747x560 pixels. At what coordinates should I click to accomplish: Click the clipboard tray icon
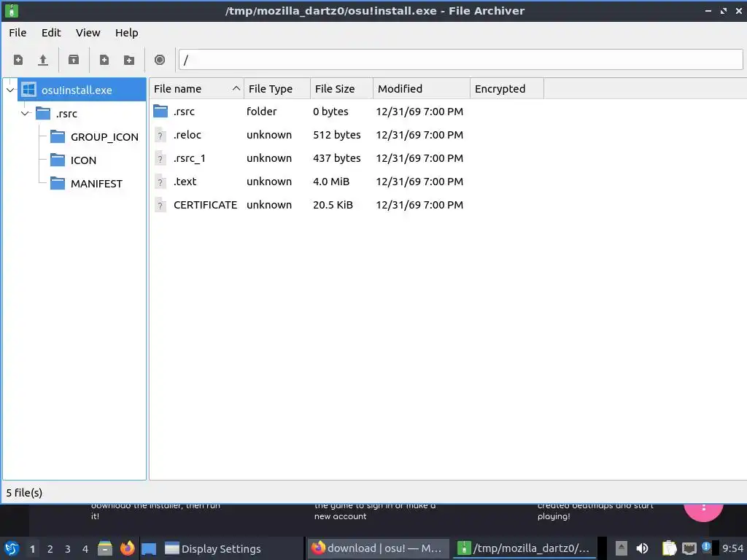669,548
